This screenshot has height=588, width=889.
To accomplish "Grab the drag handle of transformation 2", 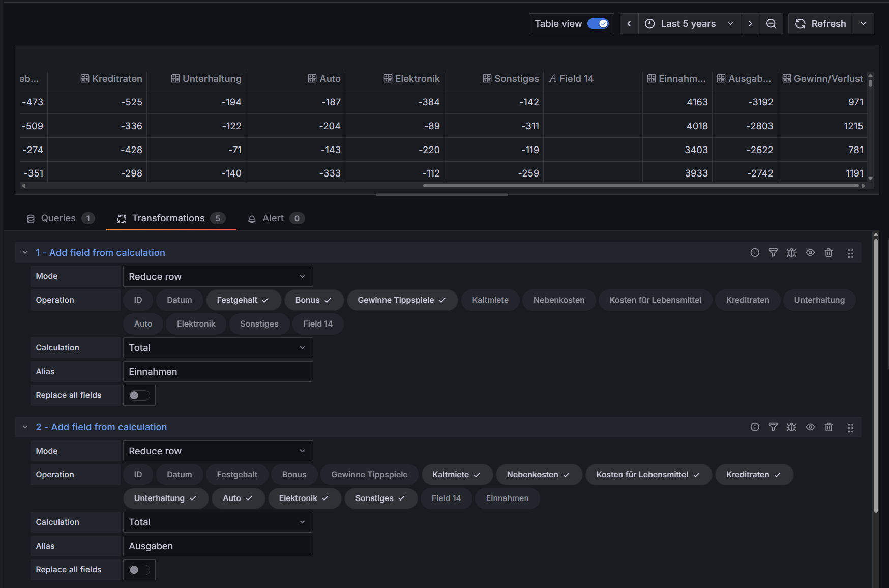I will [850, 428].
